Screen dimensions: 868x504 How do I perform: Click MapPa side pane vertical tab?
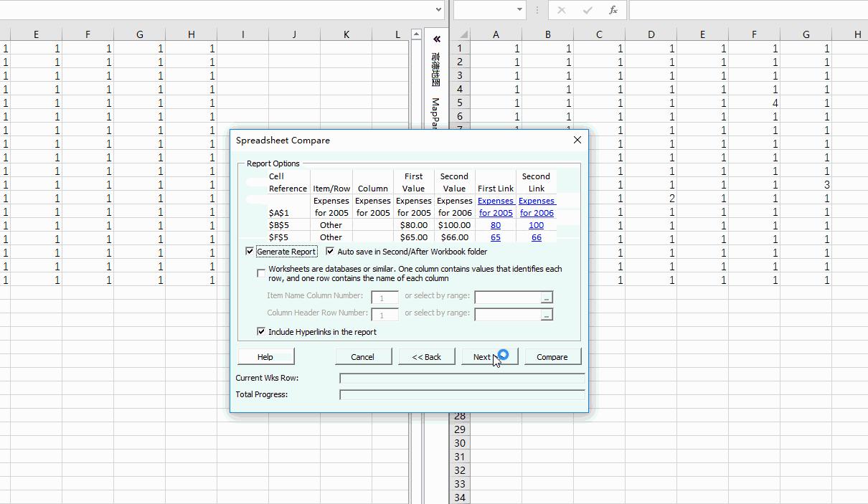(435, 113)
